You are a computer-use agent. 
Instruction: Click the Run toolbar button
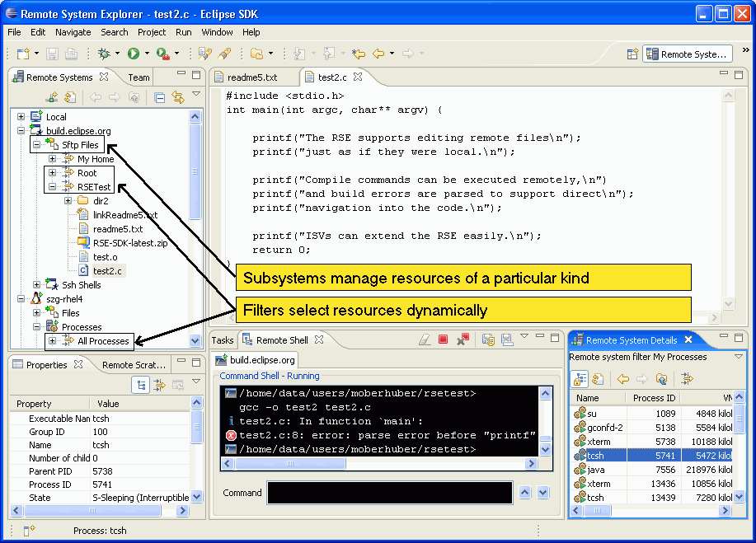(133, 54)
